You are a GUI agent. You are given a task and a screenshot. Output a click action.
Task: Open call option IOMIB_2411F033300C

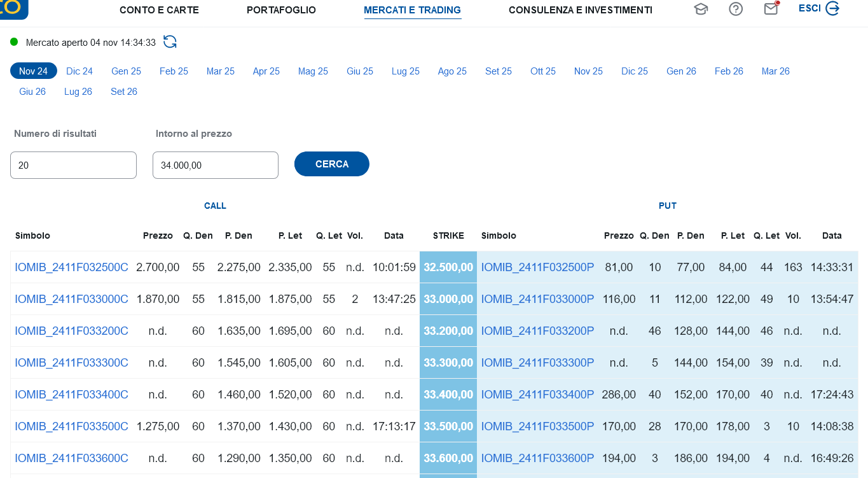click(72, 363)
